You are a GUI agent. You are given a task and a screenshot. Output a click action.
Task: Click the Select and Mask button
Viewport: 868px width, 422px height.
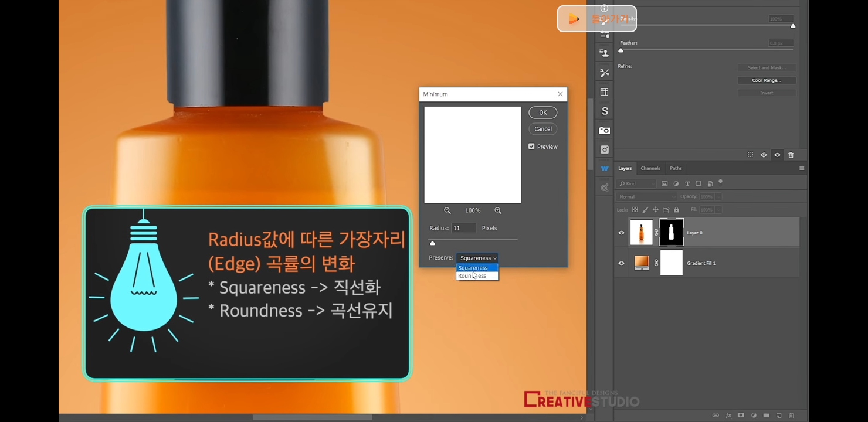point(767,67)
